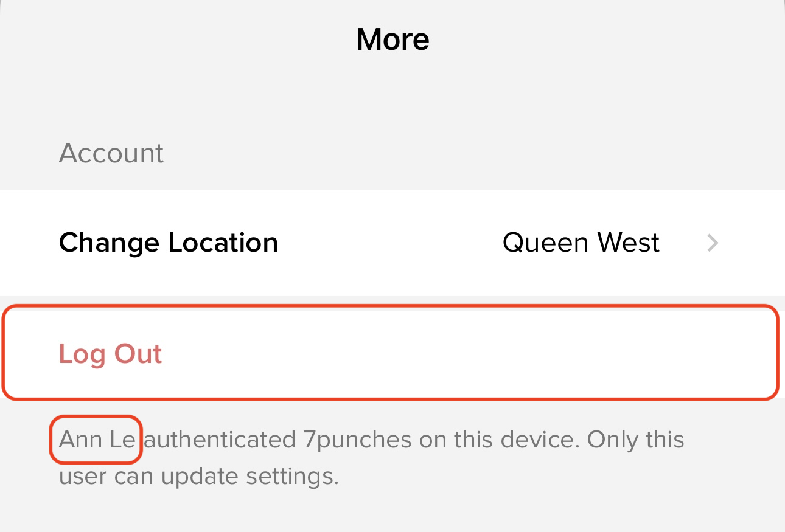
Task: Click the word Queen in location value
Action: 545,243
